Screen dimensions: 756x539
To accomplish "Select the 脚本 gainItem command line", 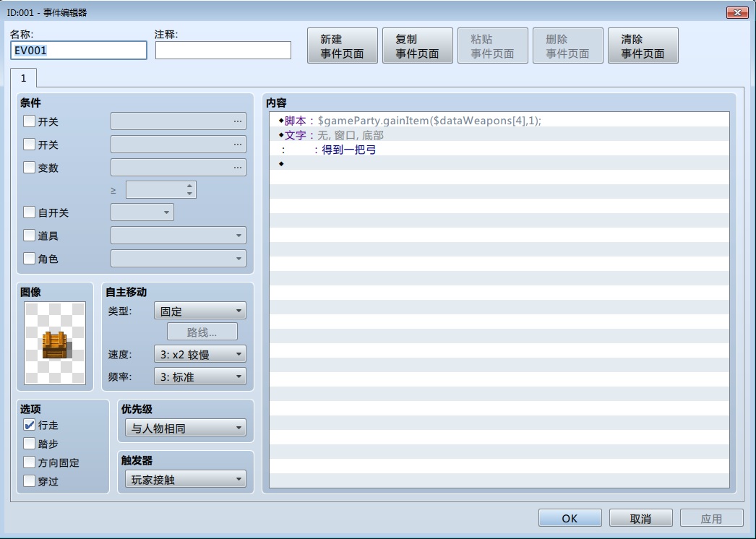I will pos(499,120).
